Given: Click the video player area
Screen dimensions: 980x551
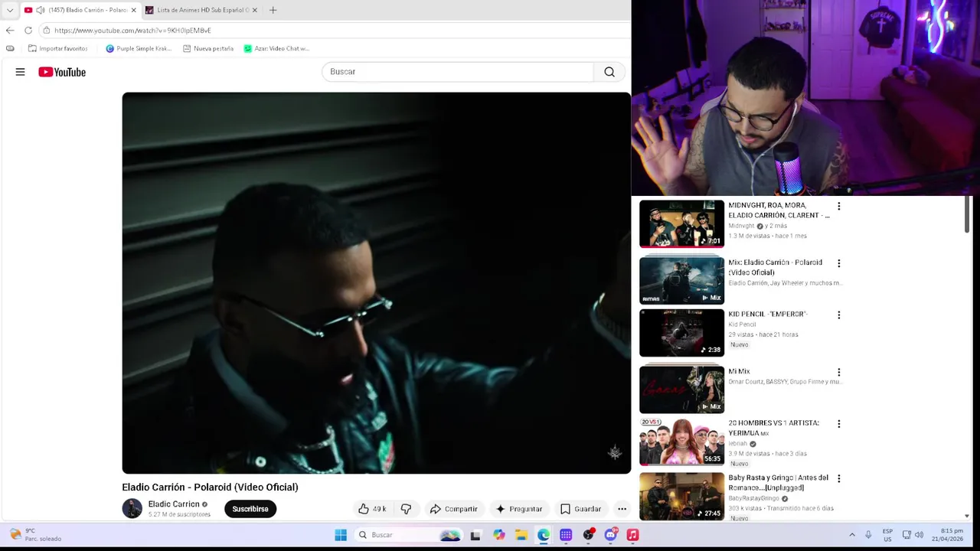Looking at the screenshot, I should coord(376,283).
